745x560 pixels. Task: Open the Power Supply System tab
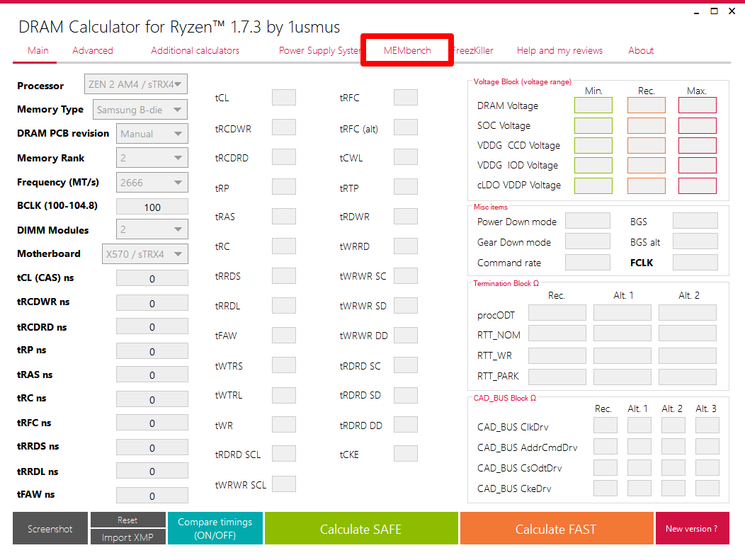(x=319, y=50)
